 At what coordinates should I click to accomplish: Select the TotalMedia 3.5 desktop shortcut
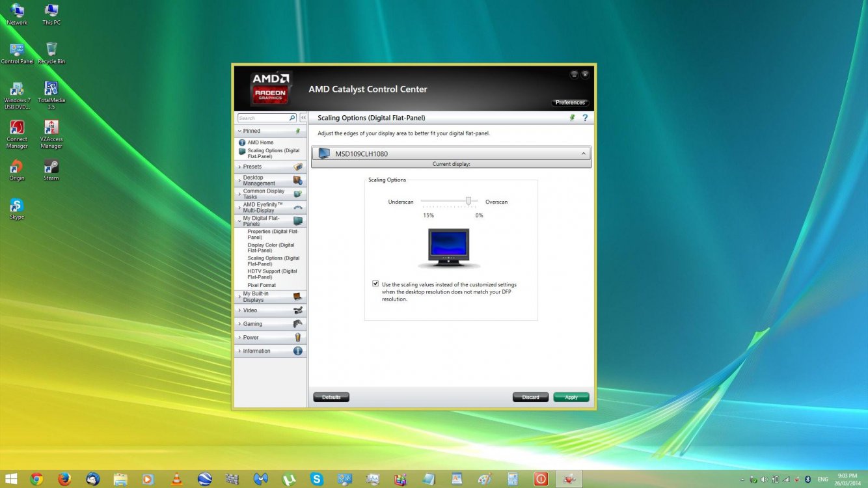[51, 95]
